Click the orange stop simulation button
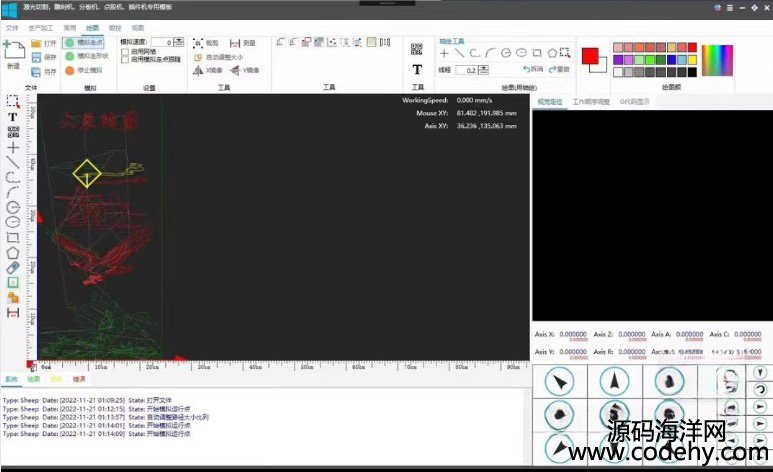The height and width of the screenshot is (472, 773). [x=69, y=70]
